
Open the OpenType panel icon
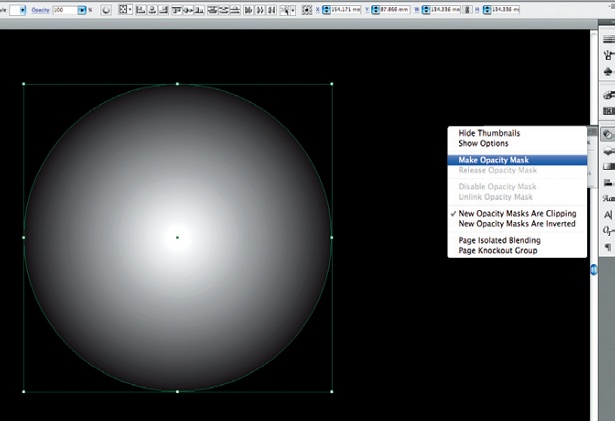click(608, 231)
